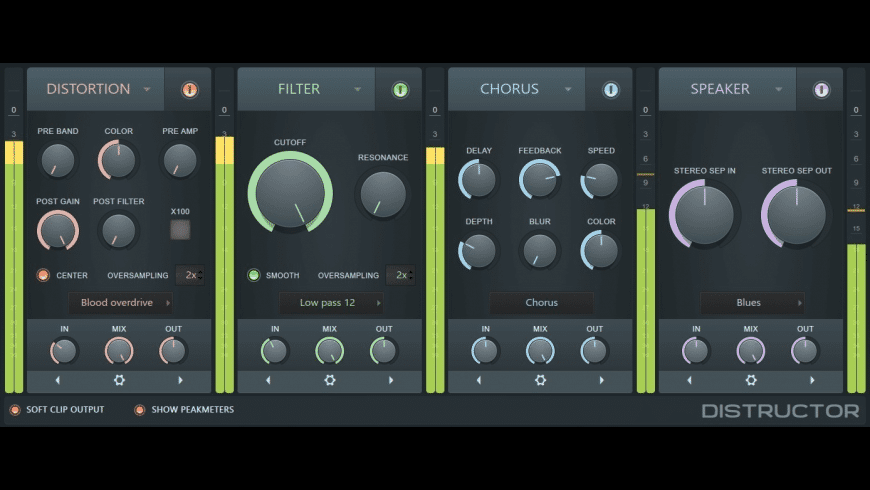Click the Chorus BLUR knob
This screenshot has width=870, height=490.
click(539, 250)
